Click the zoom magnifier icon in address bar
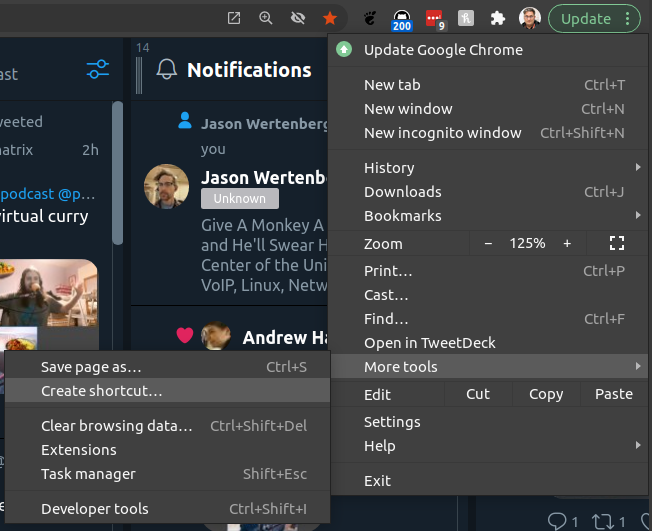Image resolution: width=652 pixels, height=531 pixels. point(265,18)
